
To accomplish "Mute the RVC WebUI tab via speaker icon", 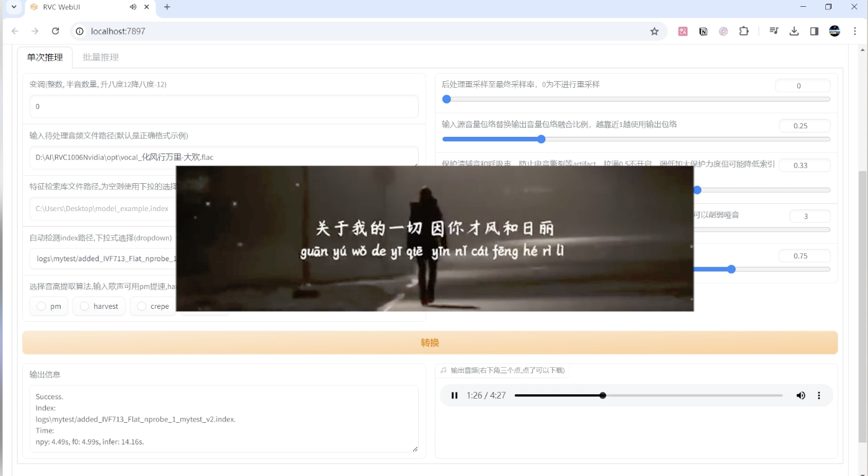I will [x=133, y=7].
